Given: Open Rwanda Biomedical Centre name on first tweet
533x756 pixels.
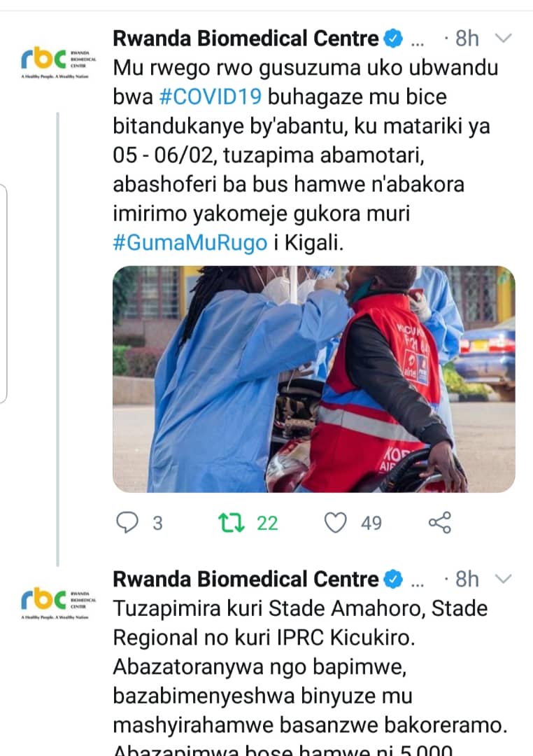Looking at the screenshot, I should [246, 38].
